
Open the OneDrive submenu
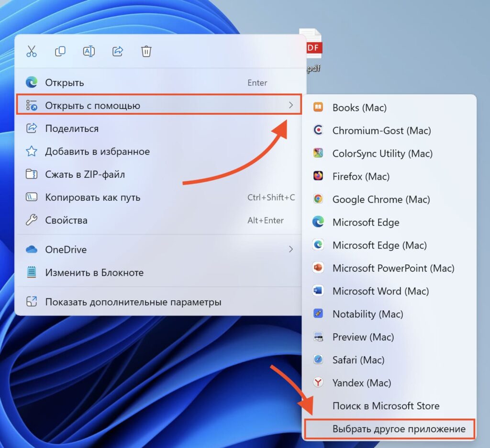[158, 250]
